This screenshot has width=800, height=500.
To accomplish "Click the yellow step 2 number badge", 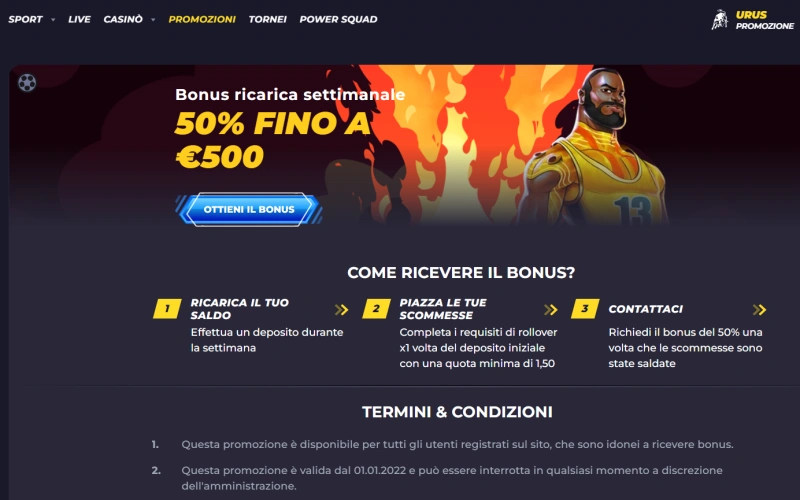I will [x=377, y=309].
